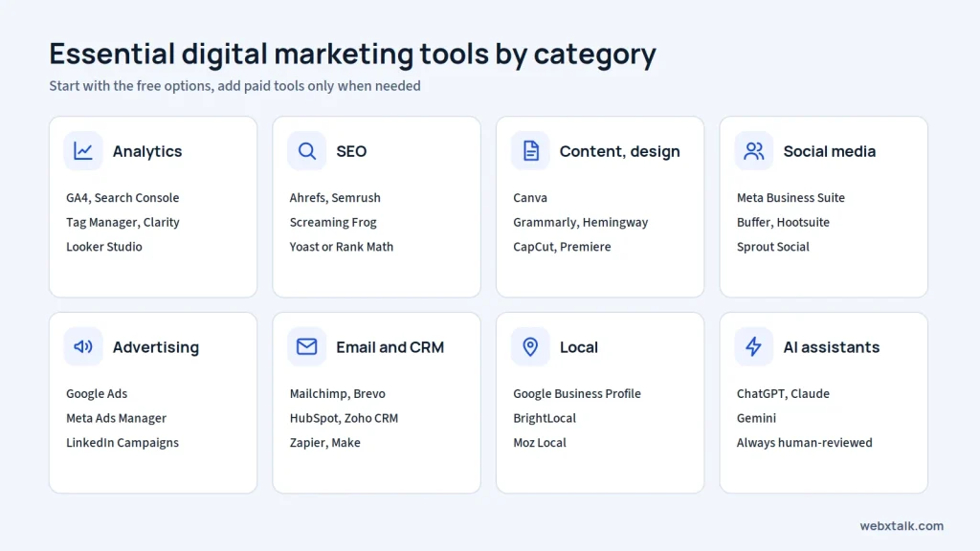Click the Yoast or Rank Math line
This screenshot has width=980, height=551.
pos(342,247)
